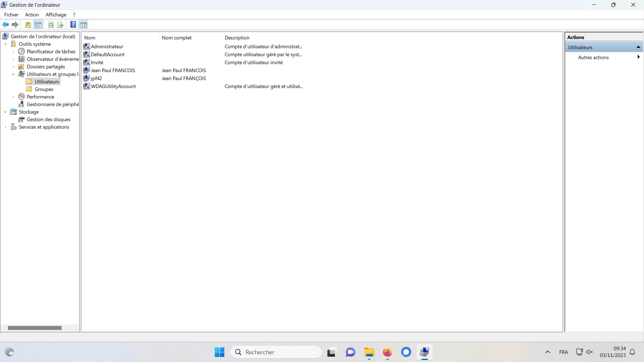The width and height of the screenshot is (644, 362).
Task: Select the jpf42 user account
Action: pos(96,78)
